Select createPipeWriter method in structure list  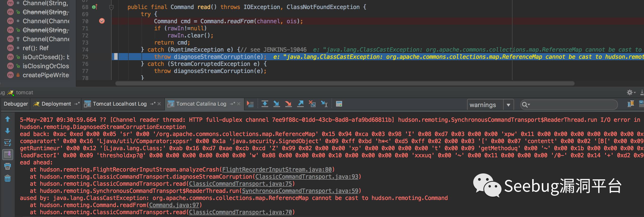[x=46, y=75]
